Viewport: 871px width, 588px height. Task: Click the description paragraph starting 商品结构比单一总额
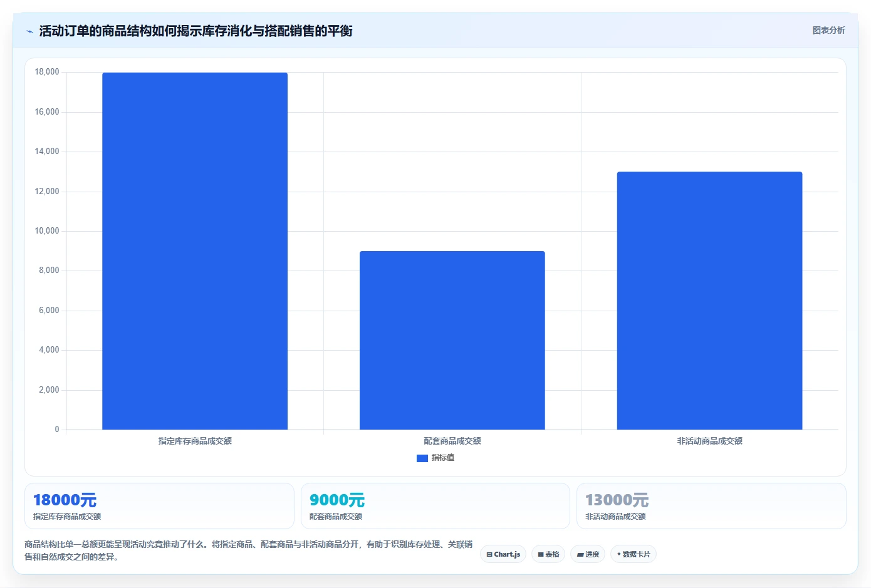point(248,550)
